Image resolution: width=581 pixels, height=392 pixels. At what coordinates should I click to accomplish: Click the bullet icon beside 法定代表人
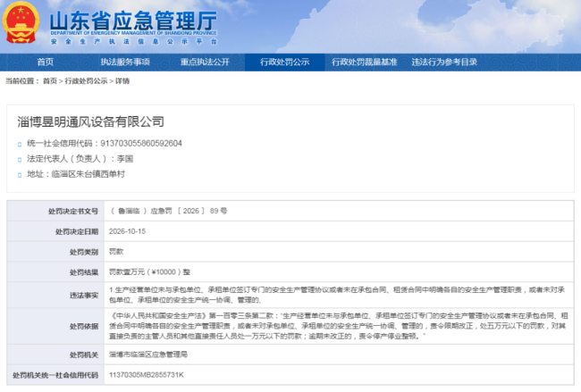click(x=20, y=160)
